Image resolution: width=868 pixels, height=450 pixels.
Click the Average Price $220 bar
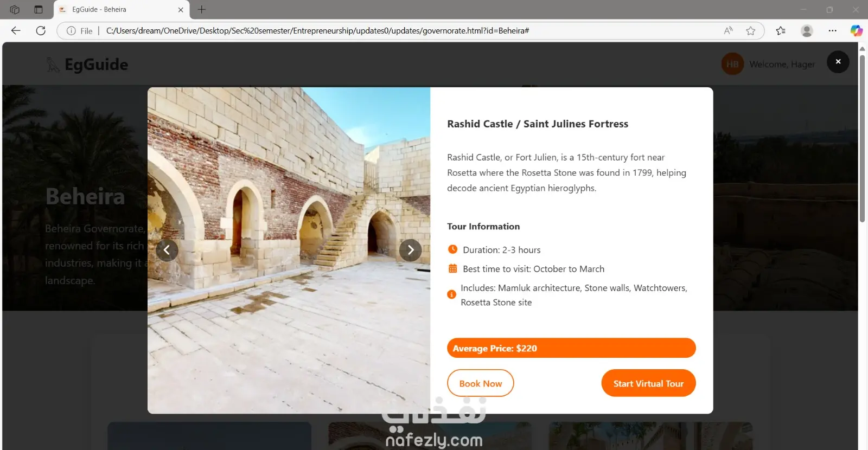coord(571,348)
